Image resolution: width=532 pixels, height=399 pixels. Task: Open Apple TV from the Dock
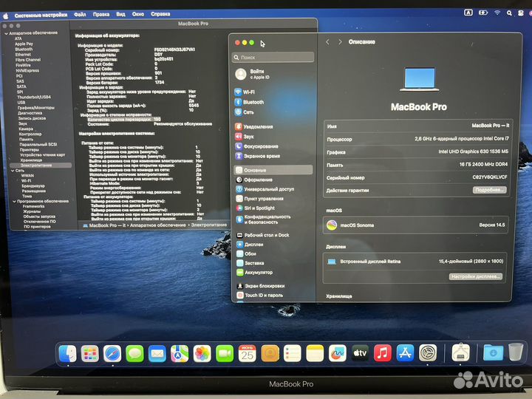[360, 353]
